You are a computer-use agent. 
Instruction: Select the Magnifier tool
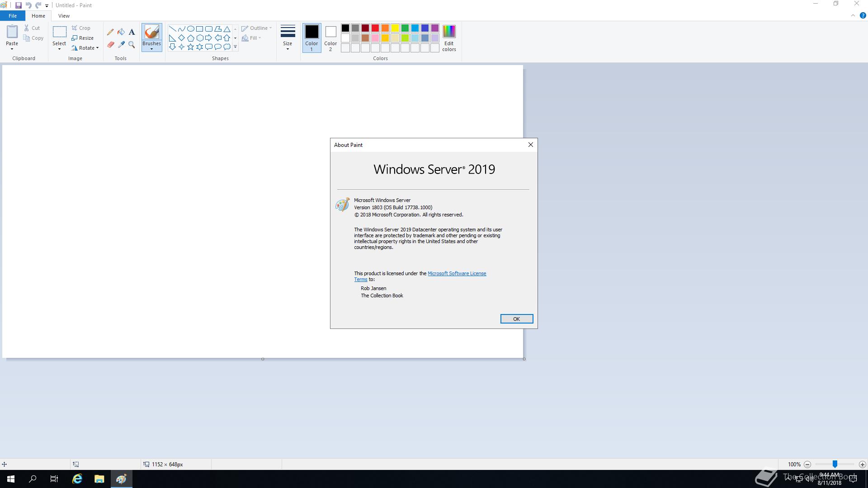[x=132, y=44]
